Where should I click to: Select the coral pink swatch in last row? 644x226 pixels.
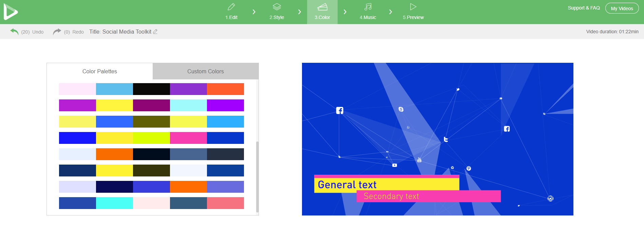pyautogui.click(x=225, y=203)
